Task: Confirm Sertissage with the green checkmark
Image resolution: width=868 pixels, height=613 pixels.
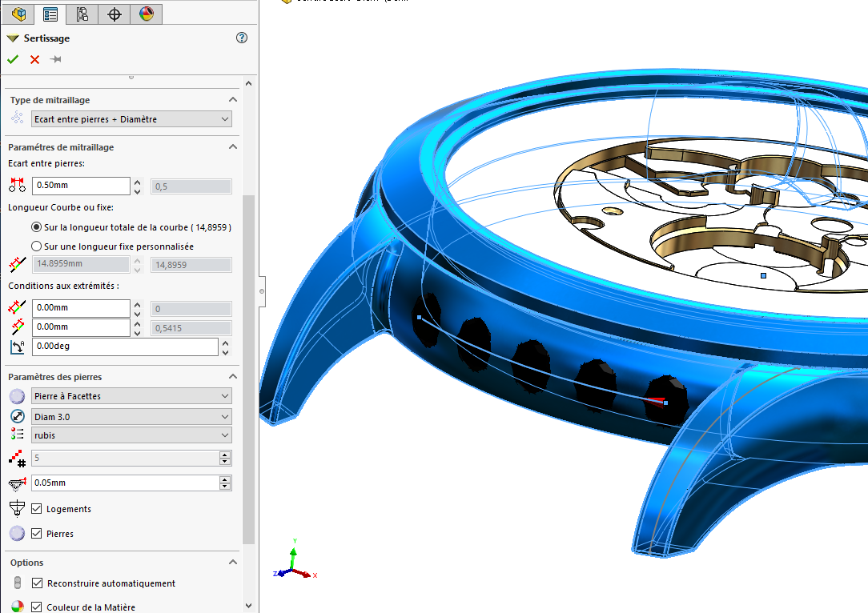Action: coord(13,59)
